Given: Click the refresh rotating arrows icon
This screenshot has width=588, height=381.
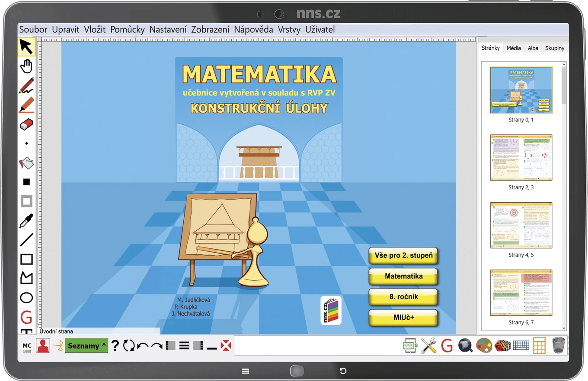Looking at the screenshot, I should point(129,346).
